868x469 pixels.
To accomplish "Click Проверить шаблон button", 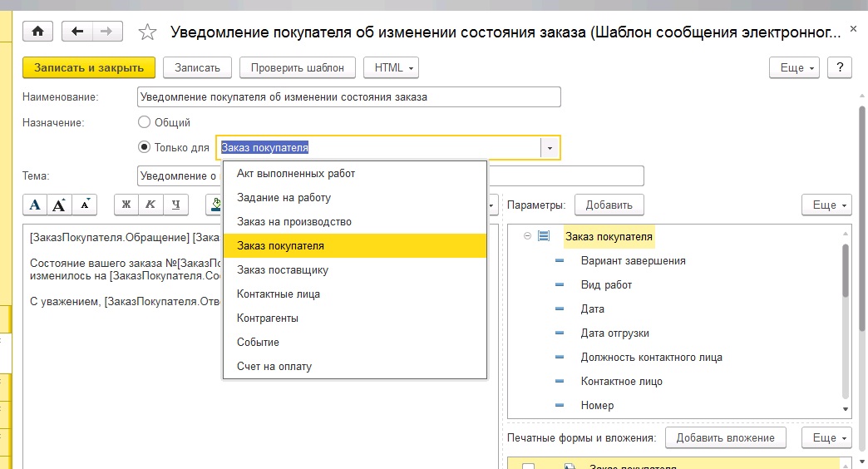I will [x=298, y=67].
